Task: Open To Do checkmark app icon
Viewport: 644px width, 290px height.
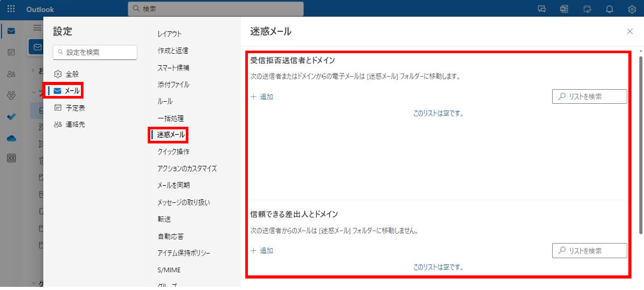Action: coord(11,116)
